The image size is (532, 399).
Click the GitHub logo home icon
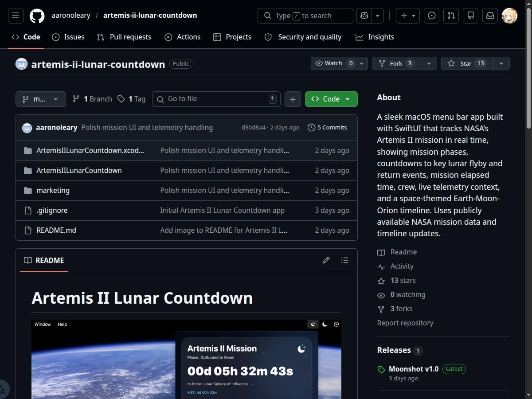coord(37,16)
